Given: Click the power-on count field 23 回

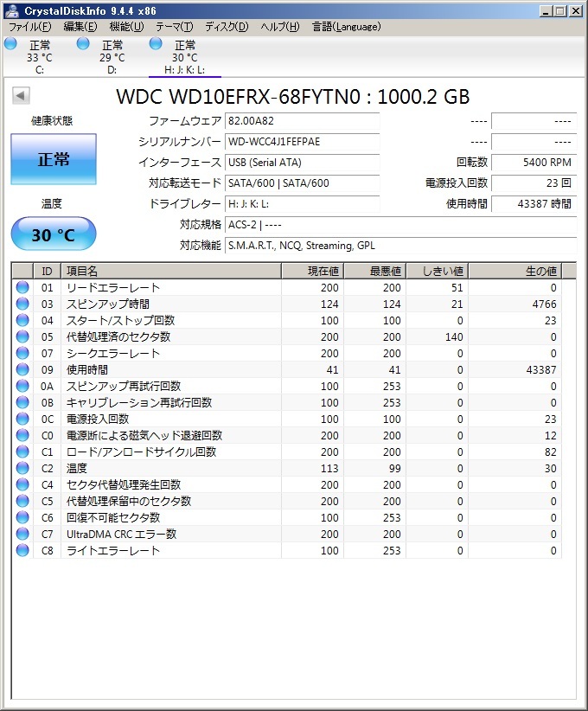Looking at the screenshot, I should click(x=534, y=183).
